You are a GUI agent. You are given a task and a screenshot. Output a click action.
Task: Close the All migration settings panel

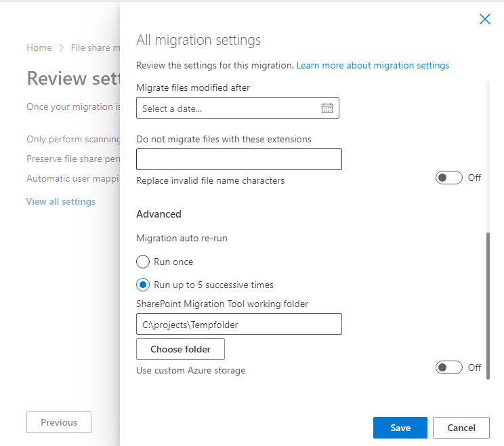point(485,19)
